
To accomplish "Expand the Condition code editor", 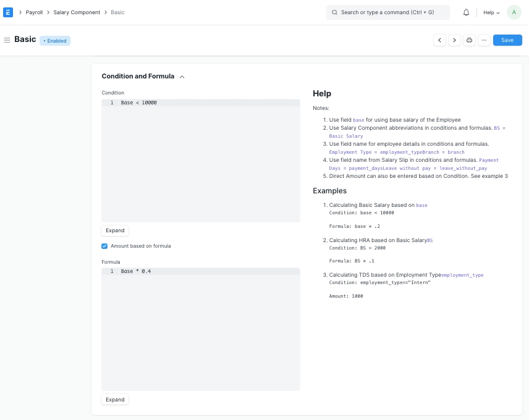I will point(115,230).
